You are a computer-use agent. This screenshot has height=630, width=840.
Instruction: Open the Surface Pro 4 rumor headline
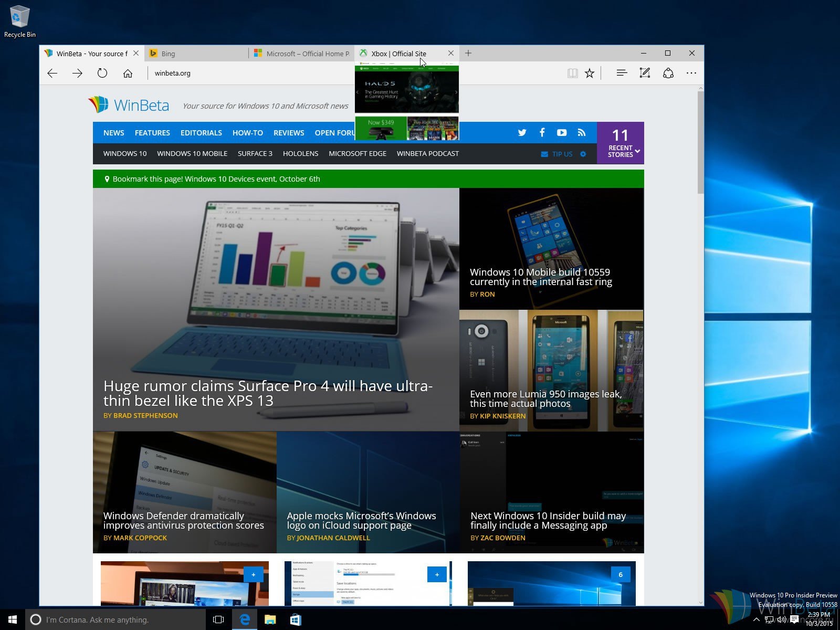click(x=268, y=393)
